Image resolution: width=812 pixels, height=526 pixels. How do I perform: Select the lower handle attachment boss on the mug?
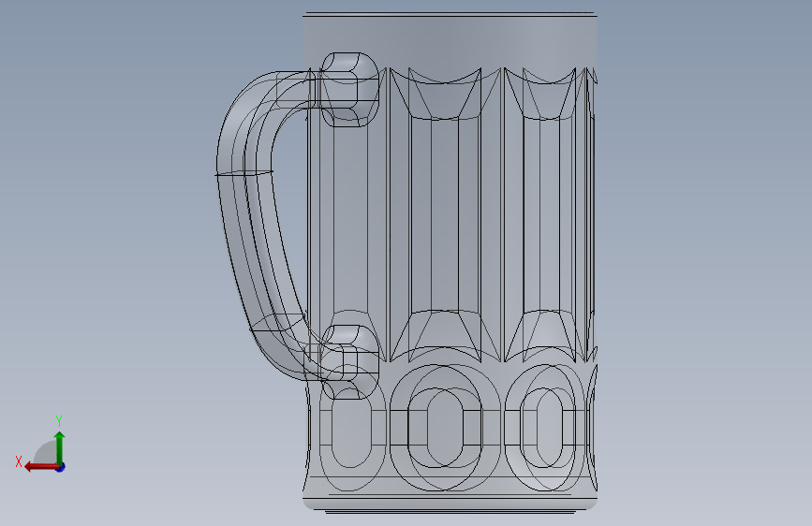[350, 361]
